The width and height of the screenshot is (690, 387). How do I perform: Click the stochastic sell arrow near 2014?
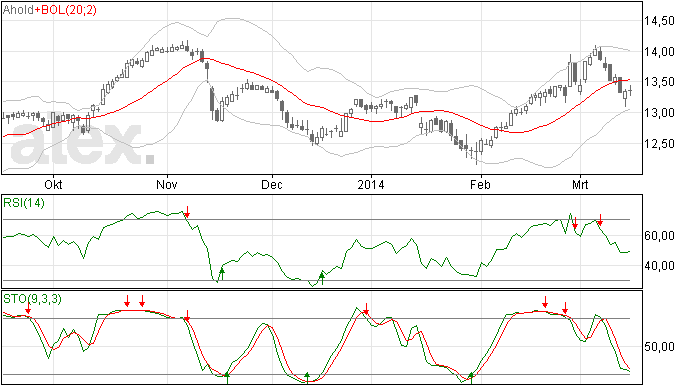366,309
